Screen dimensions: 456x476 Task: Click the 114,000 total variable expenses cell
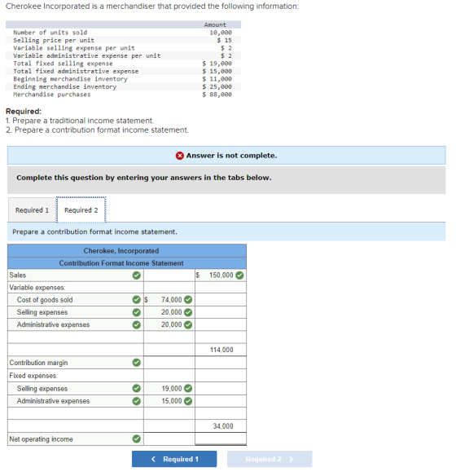click(x=221, y=350)
